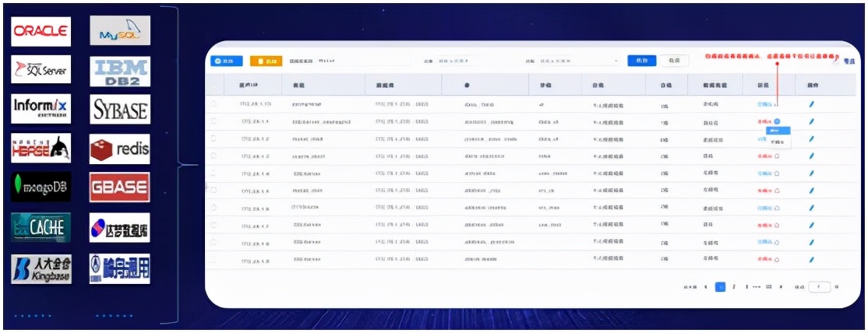Tick the checkbox of the eighth table row
The width and height of the screenshot is (868, 333).
coord(214,225)
